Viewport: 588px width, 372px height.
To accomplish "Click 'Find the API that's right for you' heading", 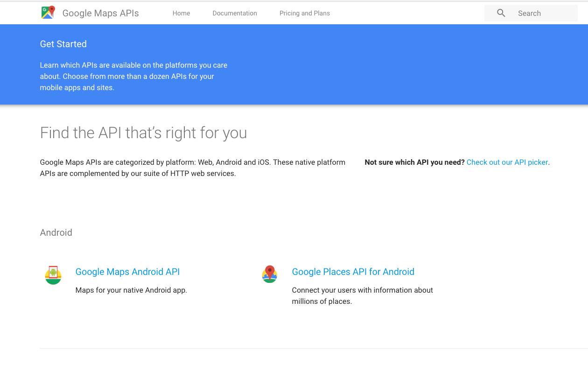I will tap(144, 133).
